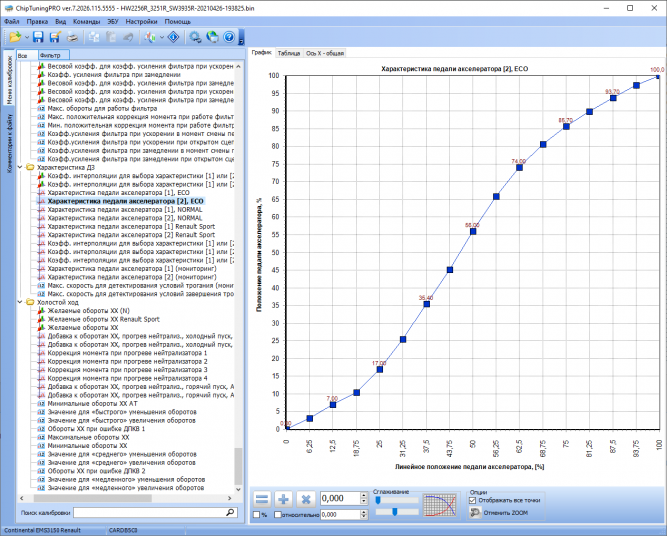
Task: Click the graph point labeled 74.00
Action: pos(519,168)
